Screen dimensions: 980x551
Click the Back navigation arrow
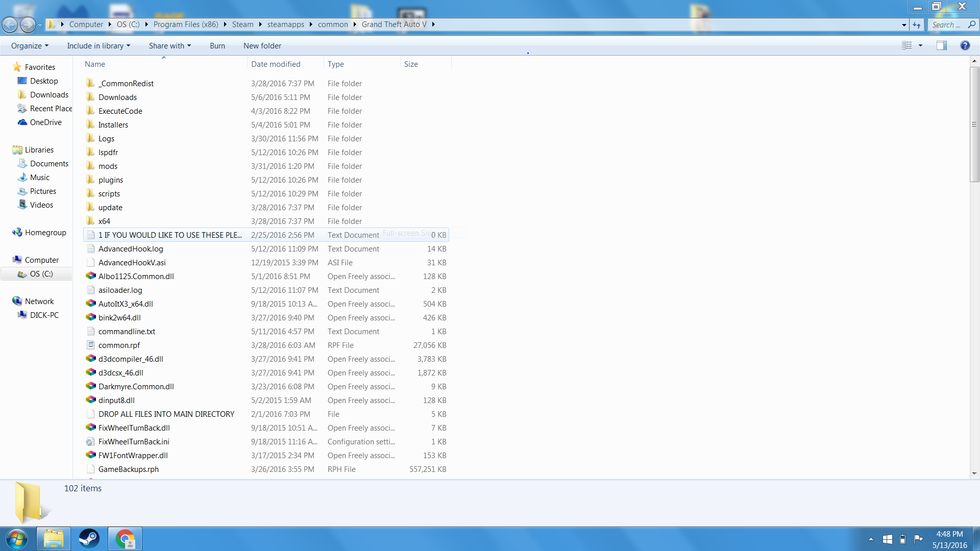click(10, 24)
